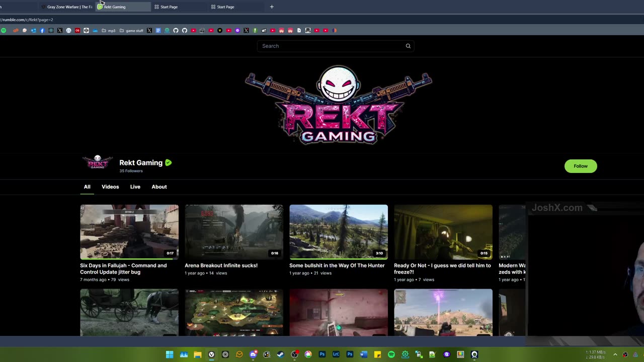Select the All channel tab
This screenshot has width=644, height=362.
[x=87, y=187]
